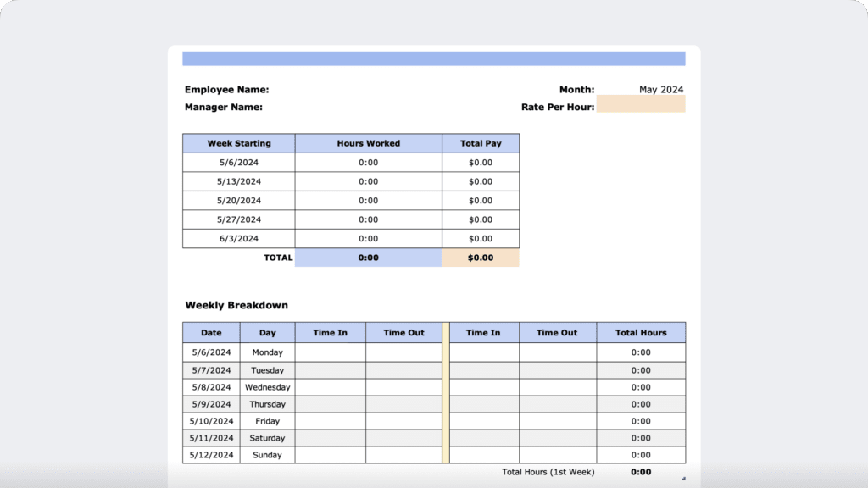Select the 5/6/2024 week starting cell

pos(237,162)
